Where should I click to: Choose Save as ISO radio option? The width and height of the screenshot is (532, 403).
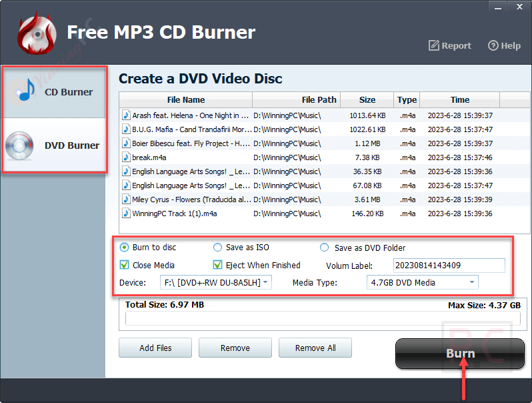pyautogui.click(x=217, y=248)
